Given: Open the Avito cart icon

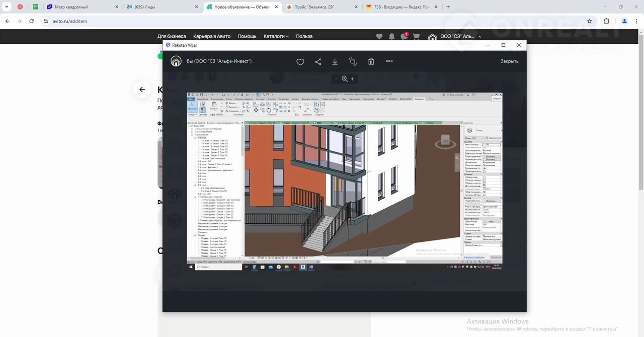Looking at the screenshot, I should pos(416,36).
